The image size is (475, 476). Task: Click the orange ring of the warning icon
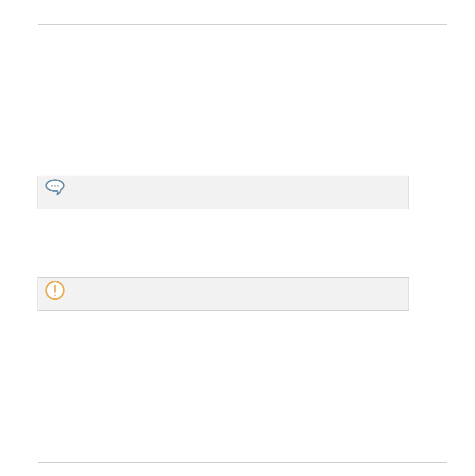coord(46,290)
